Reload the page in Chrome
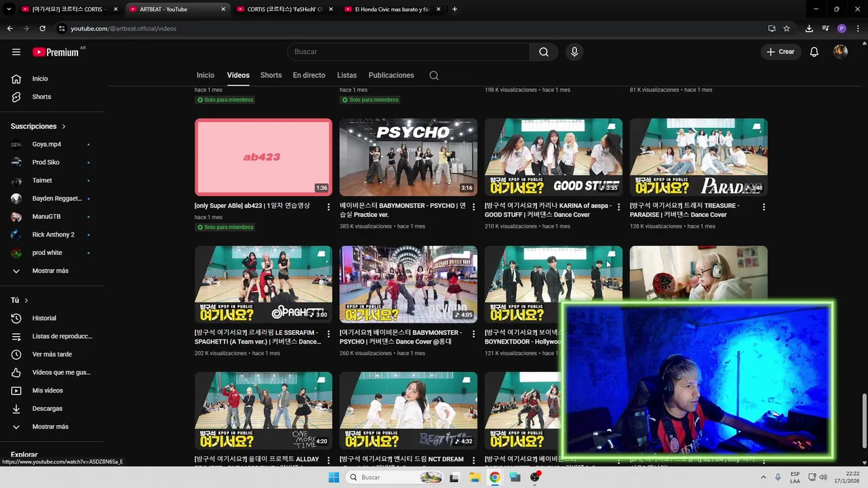This screenshot has width=868, height=488. (42, 28)
